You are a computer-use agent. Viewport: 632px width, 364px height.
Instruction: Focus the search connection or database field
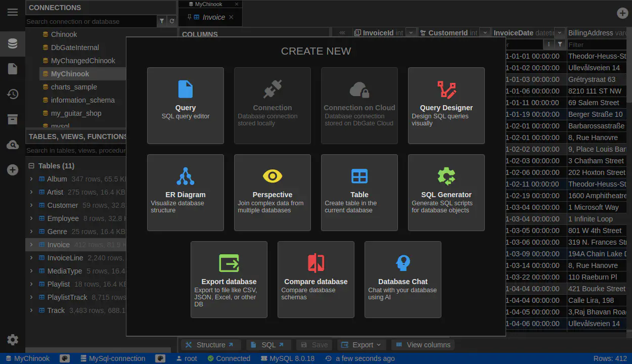91,21
